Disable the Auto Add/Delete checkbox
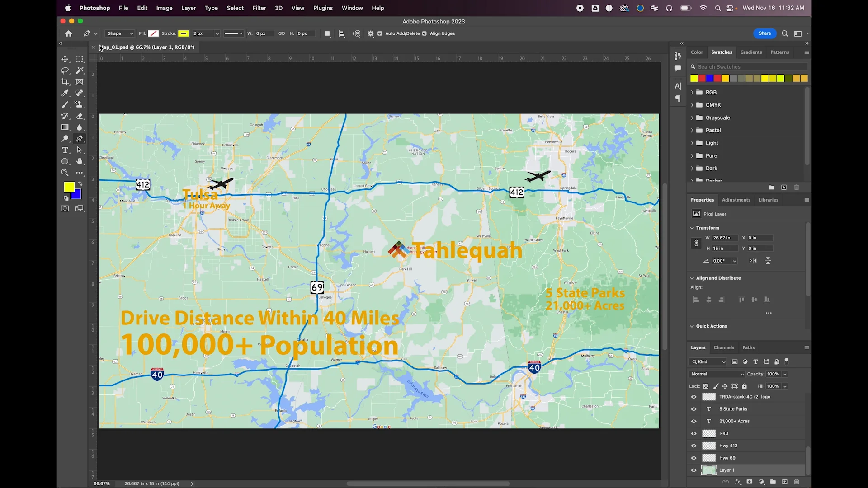The height and width of the screenshot is (488, 868). click(x=379, y=33)
